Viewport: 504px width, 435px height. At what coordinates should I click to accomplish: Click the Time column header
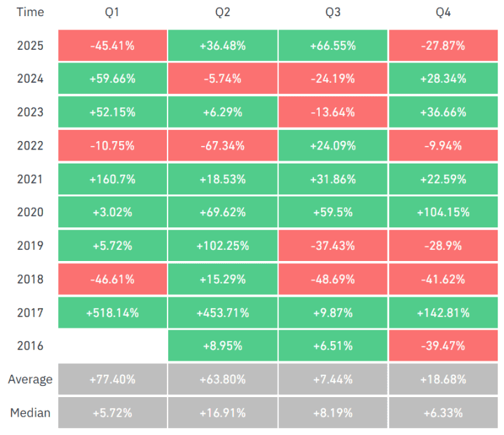click(30, 13)
